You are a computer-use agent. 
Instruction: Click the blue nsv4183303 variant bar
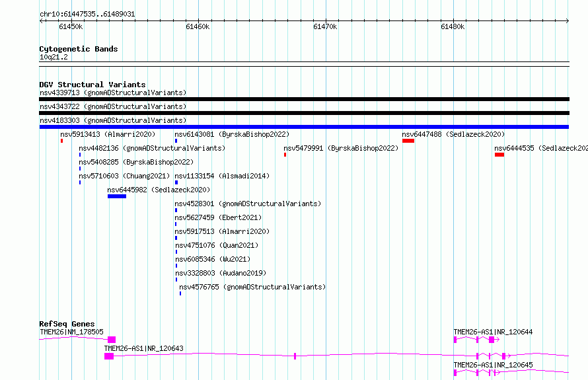click(304, 127)
